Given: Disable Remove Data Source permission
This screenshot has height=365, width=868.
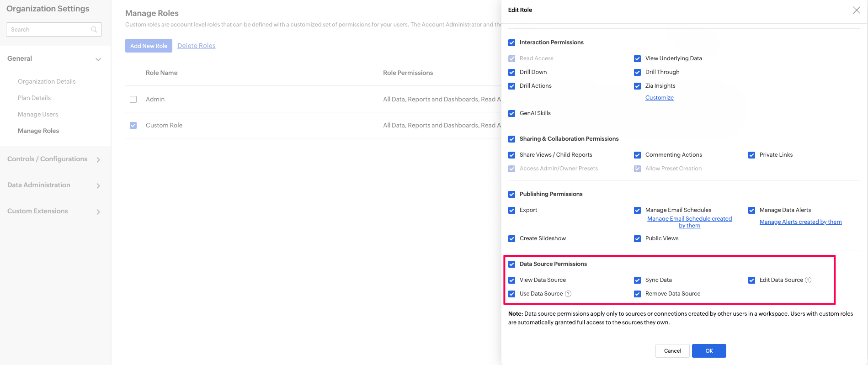Looking at the screenshot, I should [638, 294].
